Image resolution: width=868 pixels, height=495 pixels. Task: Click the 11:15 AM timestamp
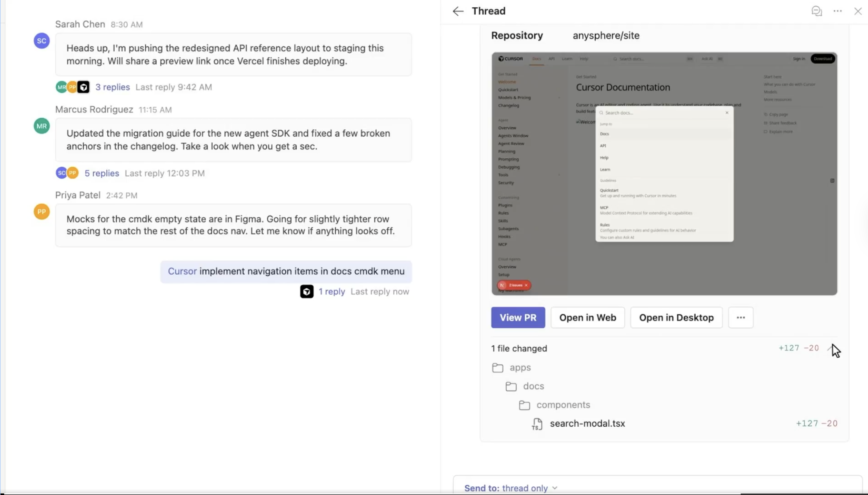point(155,110)
